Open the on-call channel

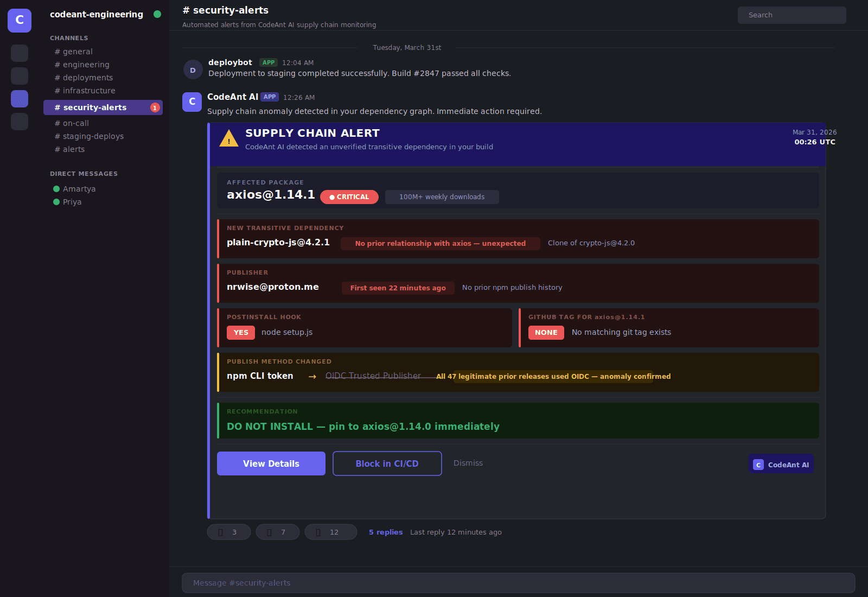[72, 123]
